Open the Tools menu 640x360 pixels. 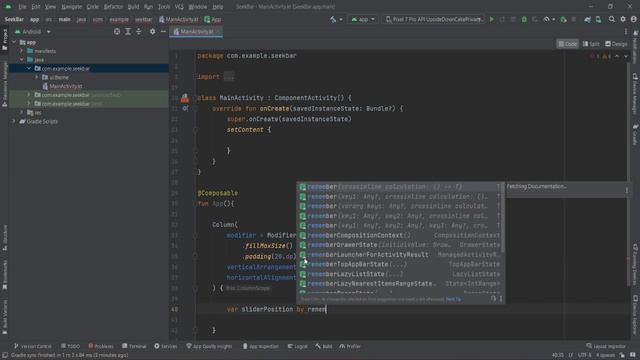(164, 7)
